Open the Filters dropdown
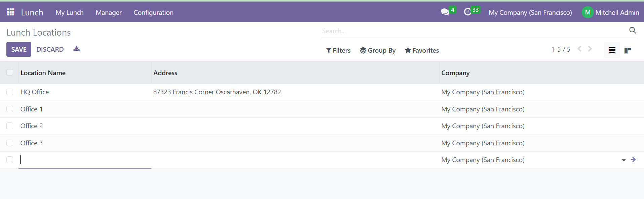This screenshot has width=644, height=199. [x=338, y=50]
